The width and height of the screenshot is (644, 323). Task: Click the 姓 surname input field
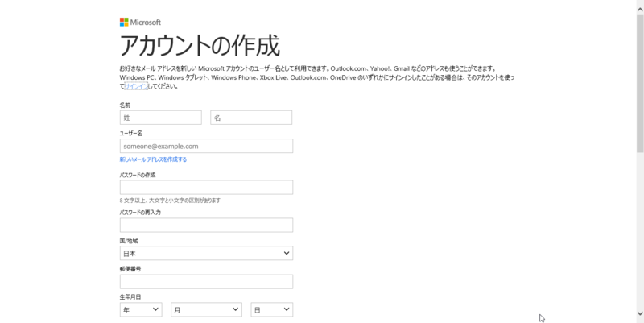tap(160, 118)
